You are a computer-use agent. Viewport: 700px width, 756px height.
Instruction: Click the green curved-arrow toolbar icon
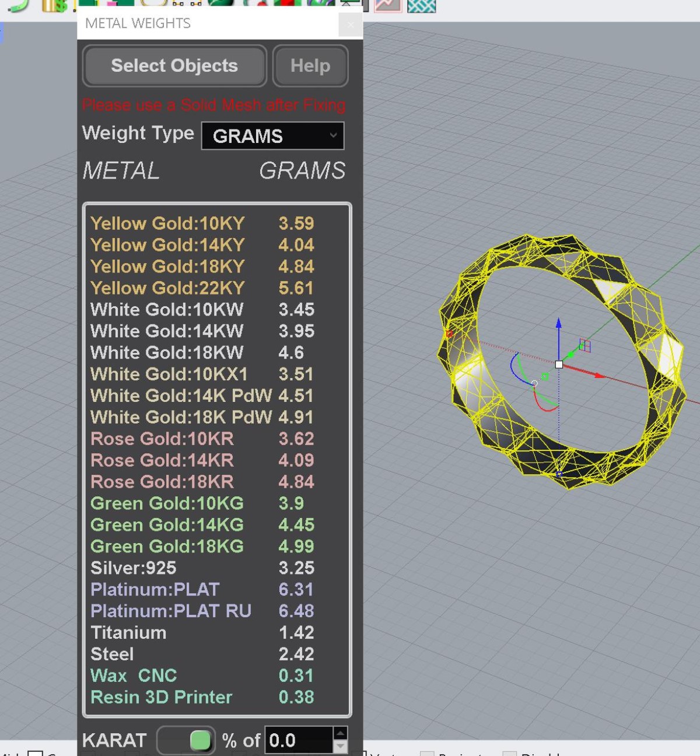(19, 6)
